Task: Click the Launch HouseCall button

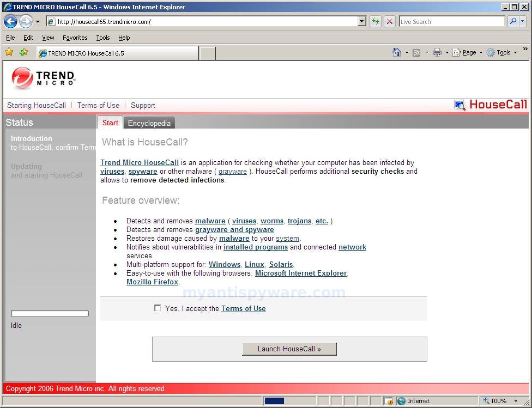Action: 289,349
